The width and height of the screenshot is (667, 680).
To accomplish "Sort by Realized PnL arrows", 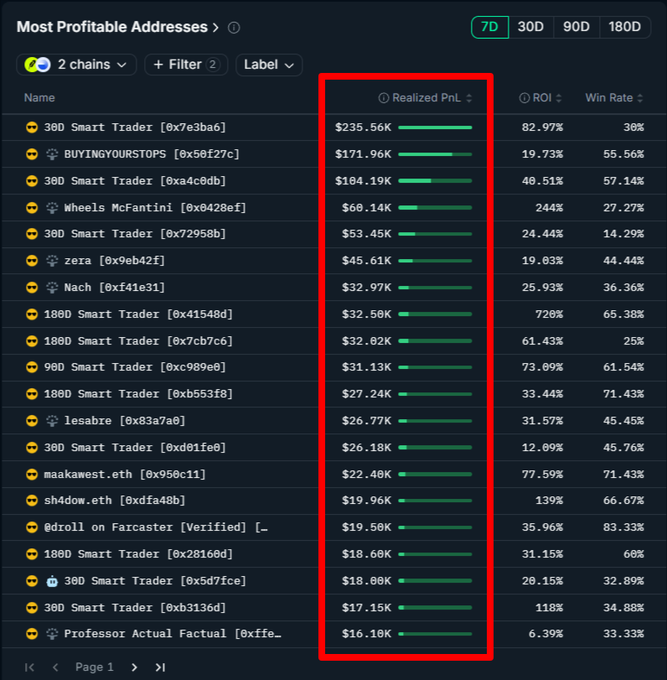I will click(x=469, y=98).
